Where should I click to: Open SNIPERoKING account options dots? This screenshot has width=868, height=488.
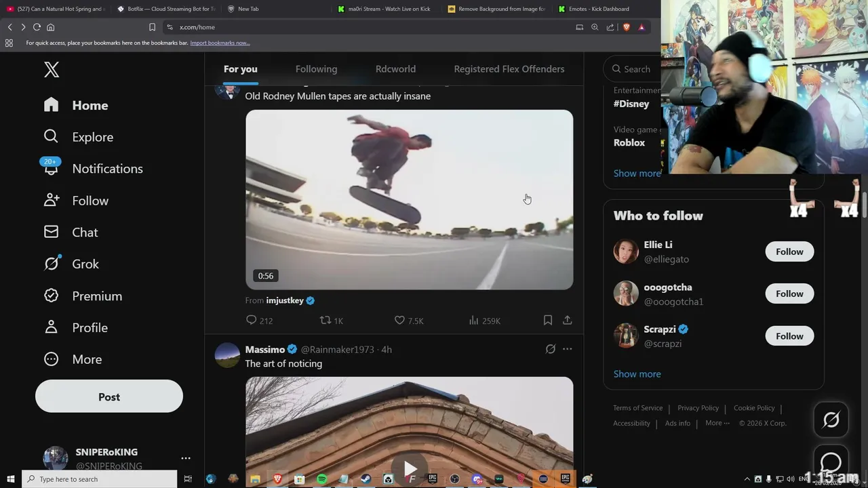pyautogui.click(x=186, y=458)
